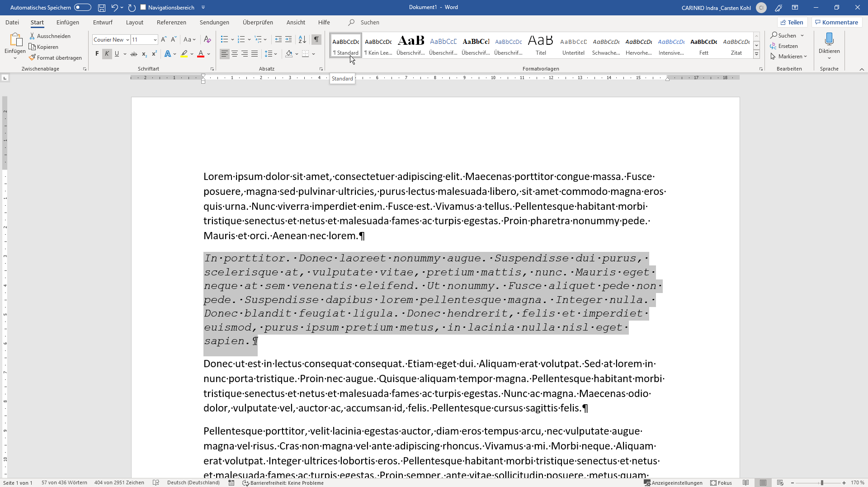
Task: Click Anzeigeeinstellungen in status bar
Action: point(673,482)
